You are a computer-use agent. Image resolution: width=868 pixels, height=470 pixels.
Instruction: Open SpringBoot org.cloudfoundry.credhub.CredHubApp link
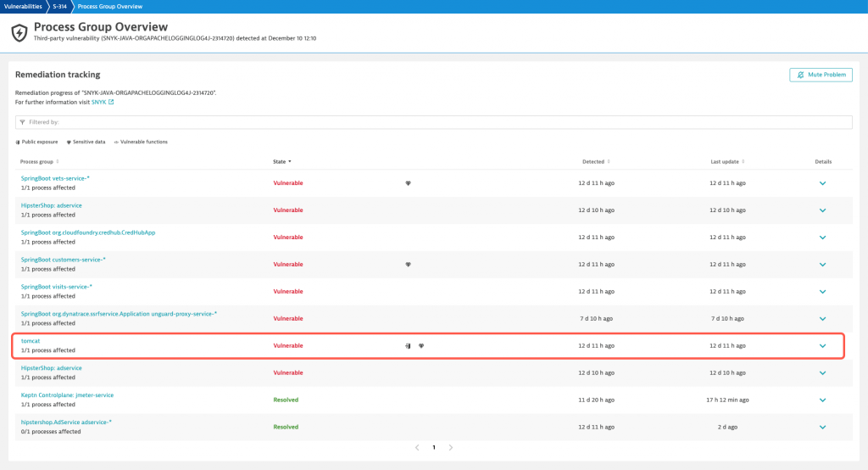coord(88,232)
